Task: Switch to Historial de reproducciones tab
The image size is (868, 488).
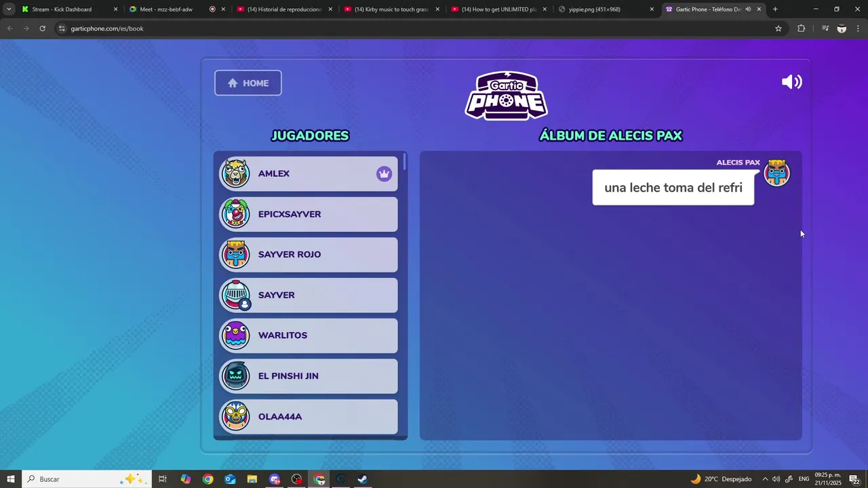Action: point(284,9)
